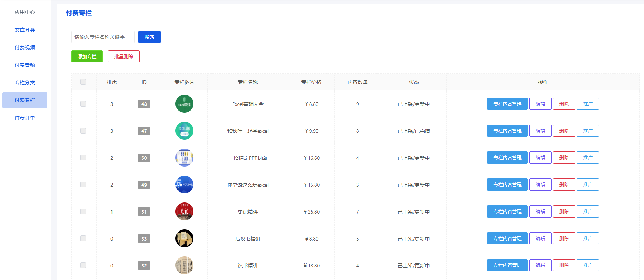Click the 批量删除 button
644x280 pixels.
coord(123,56)
